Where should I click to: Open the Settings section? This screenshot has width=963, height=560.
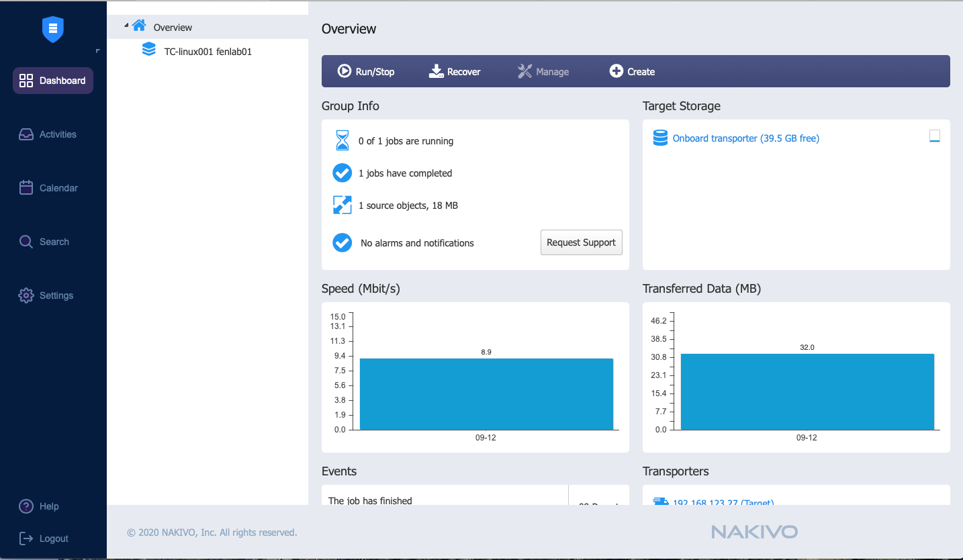pyautogui.click(x=46, y=295)
